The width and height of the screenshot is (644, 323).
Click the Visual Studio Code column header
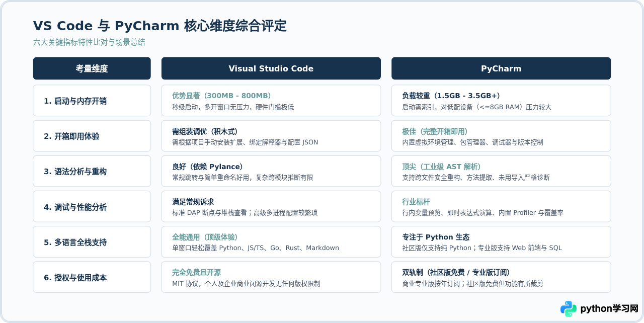(x=271, y=68)
